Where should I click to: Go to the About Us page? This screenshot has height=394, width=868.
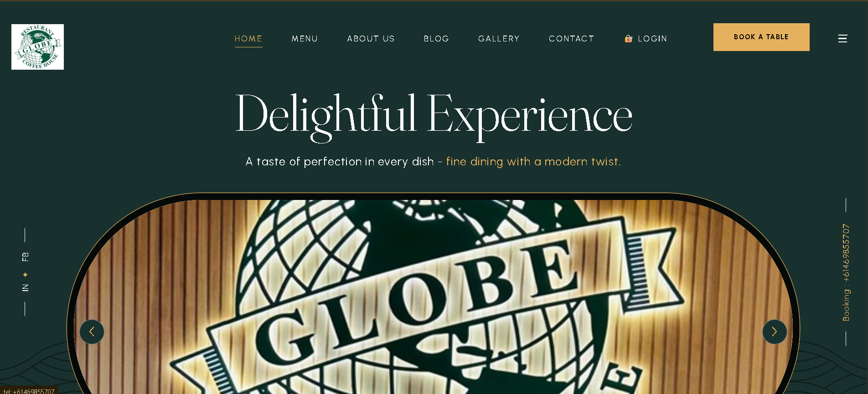click(x=371, y=39)
